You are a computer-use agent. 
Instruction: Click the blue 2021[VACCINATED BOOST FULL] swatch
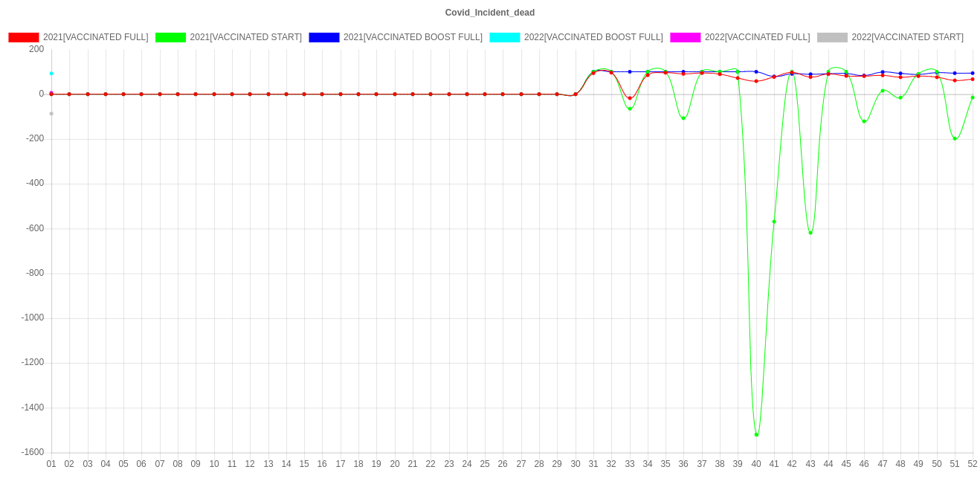pyautogui.click(x=324, y=37)
